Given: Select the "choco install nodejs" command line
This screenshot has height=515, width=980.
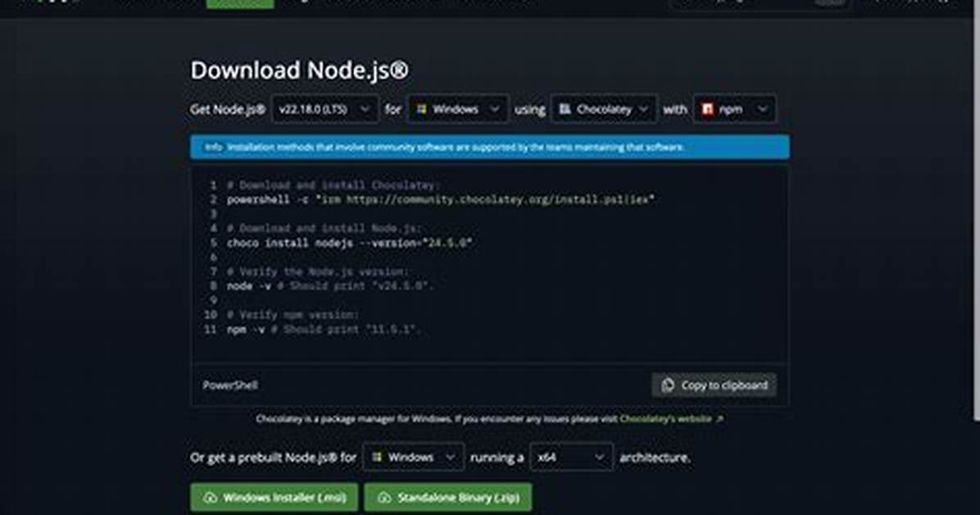Looking at the screenshot, I should (349, 243).
